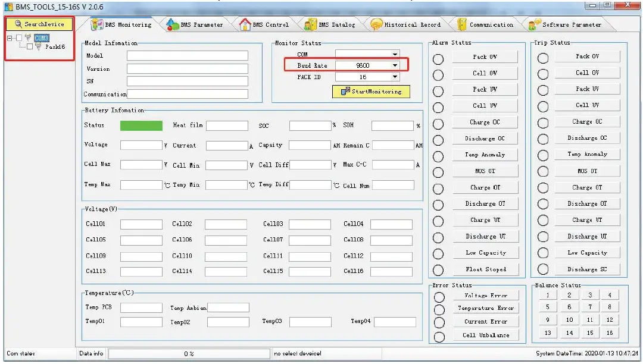Click the Trip Status Low Capacity button
The height and width of the screenshot is (364, 643).
click(x=587, y=253)
